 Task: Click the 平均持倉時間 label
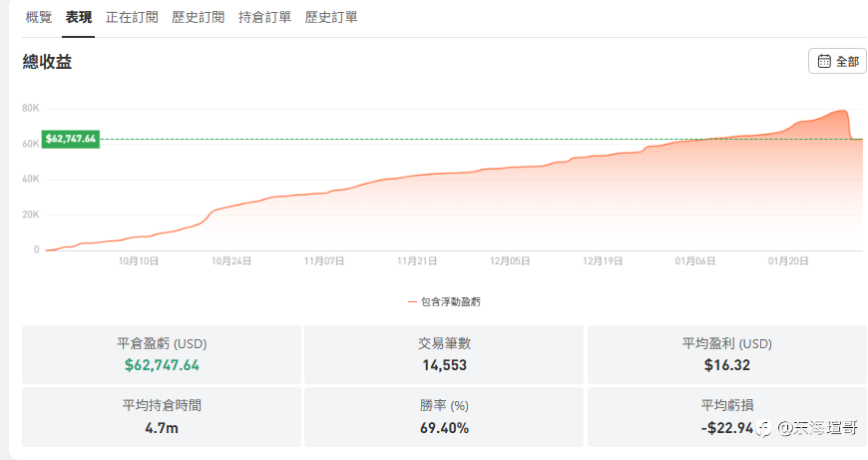162,406
